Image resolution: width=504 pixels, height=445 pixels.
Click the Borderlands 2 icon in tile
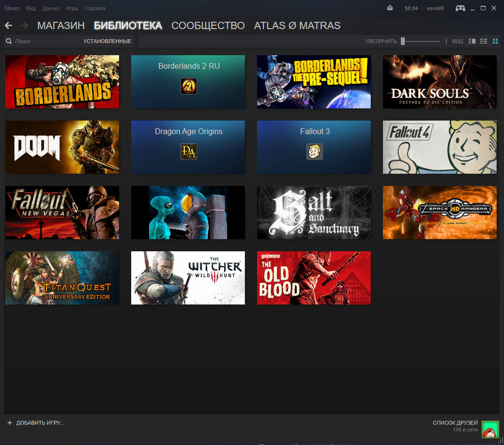(x=189, y=86)
